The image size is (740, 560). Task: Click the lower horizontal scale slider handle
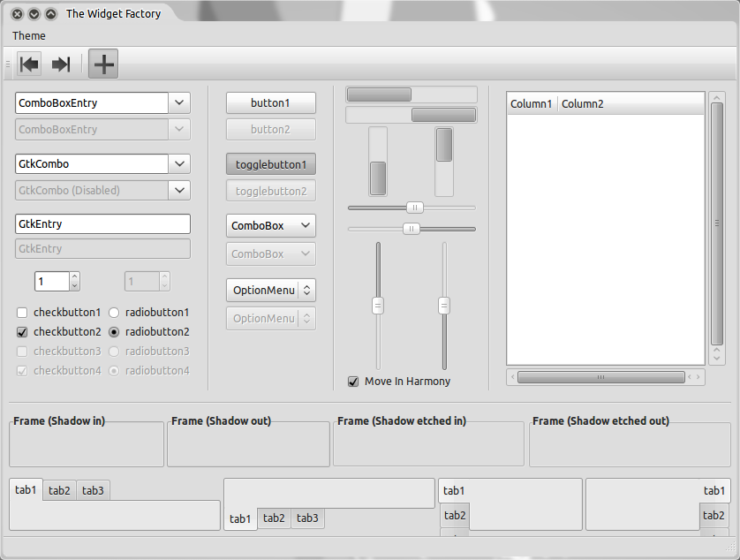click(411, 229)
